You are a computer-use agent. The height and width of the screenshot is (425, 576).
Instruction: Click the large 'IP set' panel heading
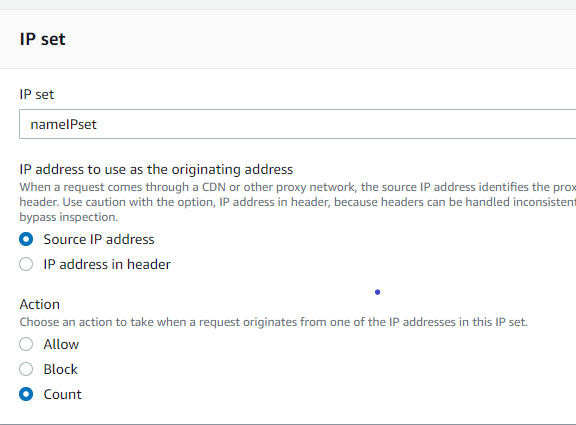pos(43,39)
